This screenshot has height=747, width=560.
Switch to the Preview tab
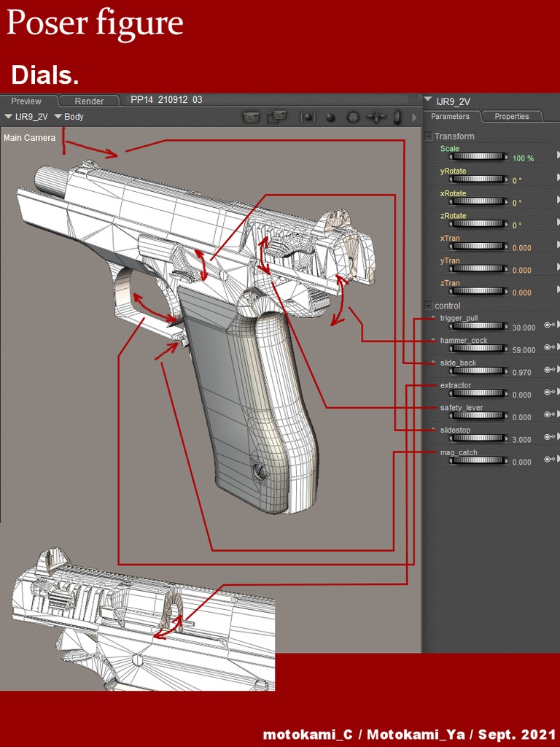point(28,101)
